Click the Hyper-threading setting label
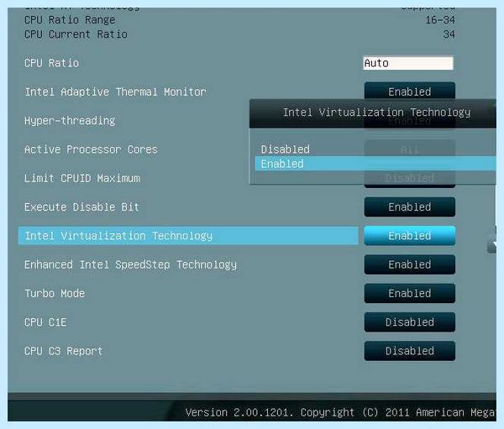Screen dimensions: 504x429 point(70,121)
